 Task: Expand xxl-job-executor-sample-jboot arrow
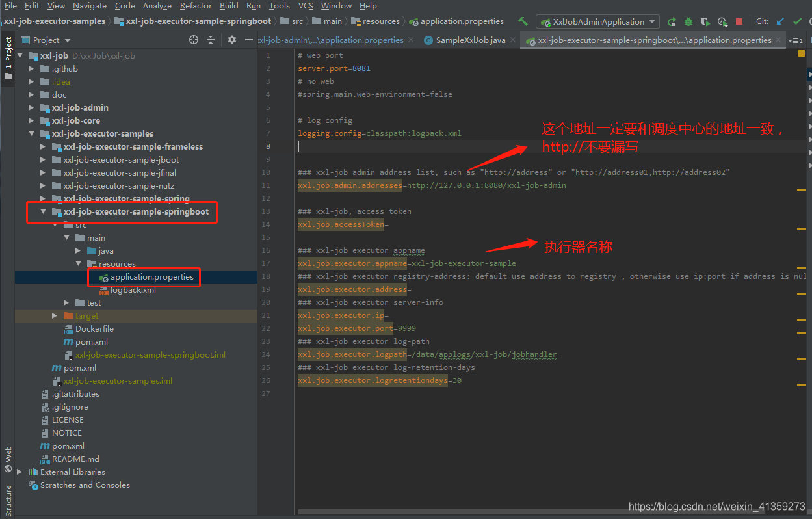[x=43, y=159]
